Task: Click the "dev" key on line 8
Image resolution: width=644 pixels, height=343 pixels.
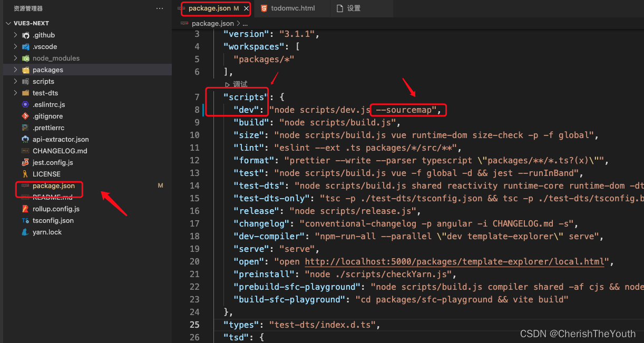Action: (246, 110)
